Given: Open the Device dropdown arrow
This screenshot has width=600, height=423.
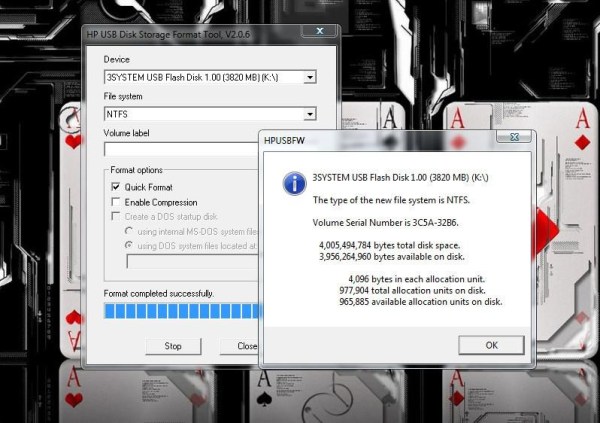Looking at the screenshot, I should [310, 77].
